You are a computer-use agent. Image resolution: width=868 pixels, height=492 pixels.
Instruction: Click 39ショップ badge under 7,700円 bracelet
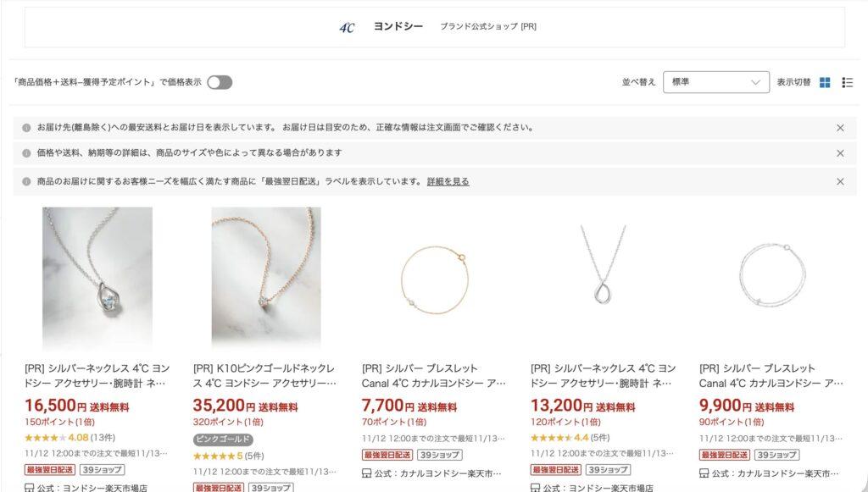click(440, 455)
